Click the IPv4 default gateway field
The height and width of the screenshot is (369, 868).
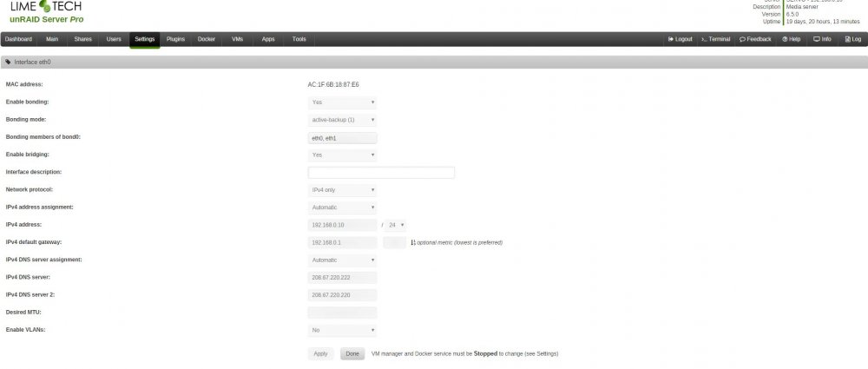pos(342,243)
